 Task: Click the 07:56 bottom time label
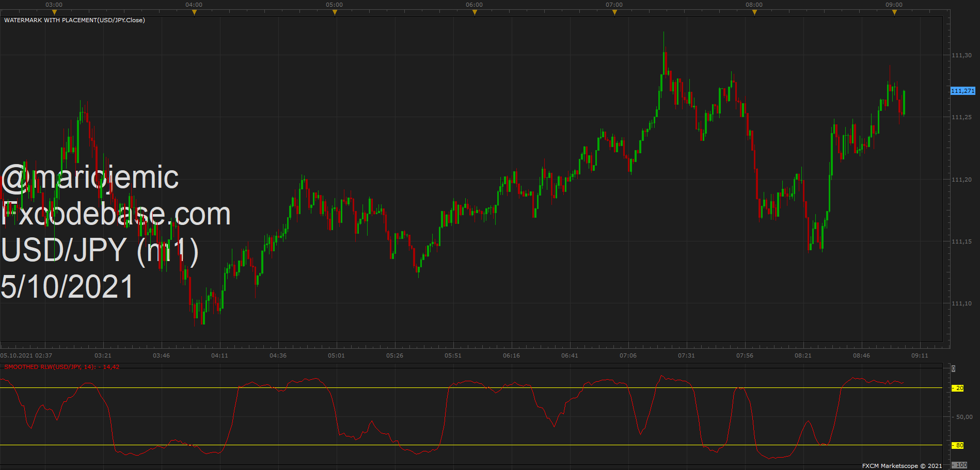(745, 355)
